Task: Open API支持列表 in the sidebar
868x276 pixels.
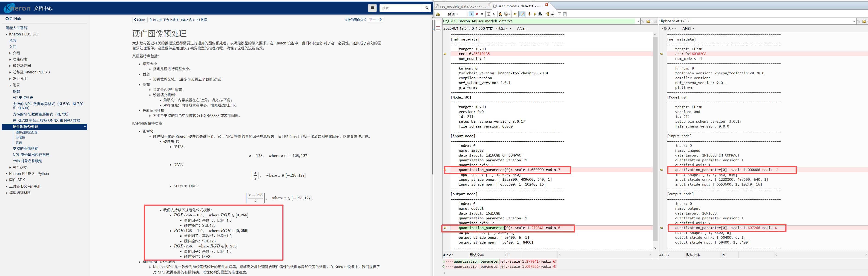Action: tap(23, 98)
